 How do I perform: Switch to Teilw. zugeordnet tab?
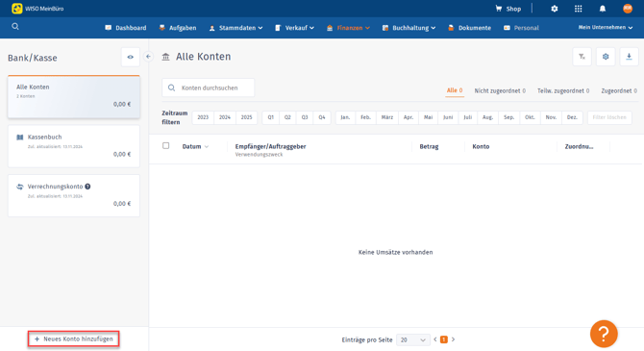[563, 90]
